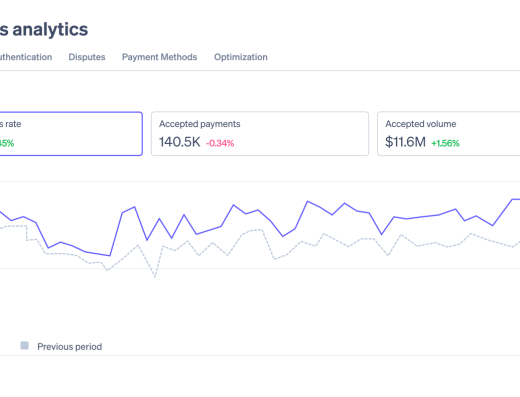Toggle the Previous period legend label
Image resolution: width=520 pixels, height=397 pixels.
point(69,347)
